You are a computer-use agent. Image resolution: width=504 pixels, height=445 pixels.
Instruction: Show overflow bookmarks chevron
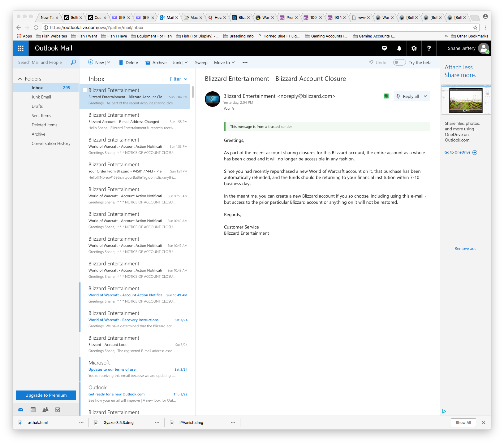(446, 36)
